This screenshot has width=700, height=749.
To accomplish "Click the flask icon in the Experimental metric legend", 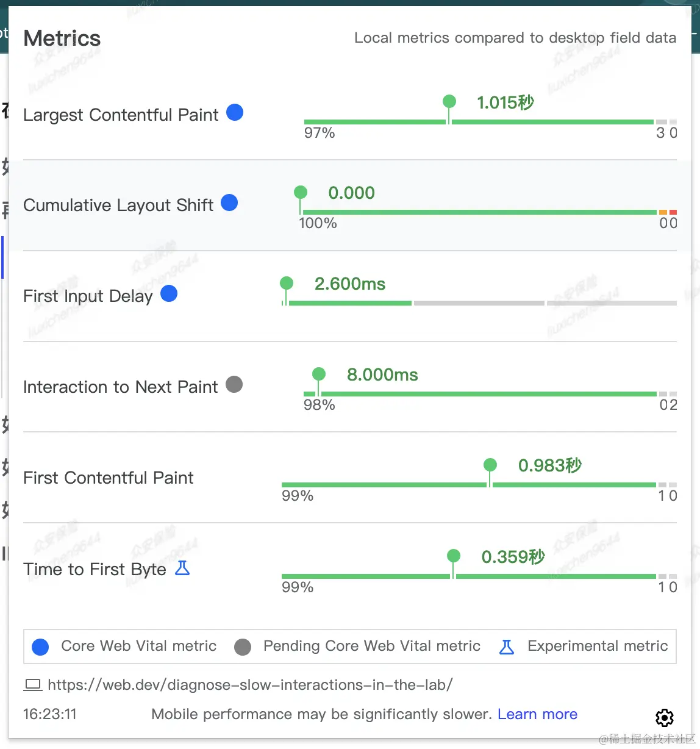I will (506, 647).
